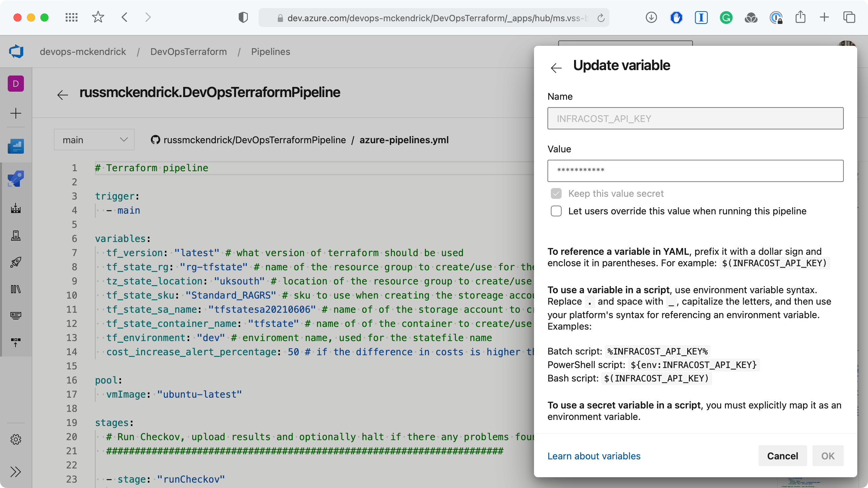Click russmckendrick/DevOpsTerraformPipeline repository path
Screen dimensions: 868x488
[255, 140]
